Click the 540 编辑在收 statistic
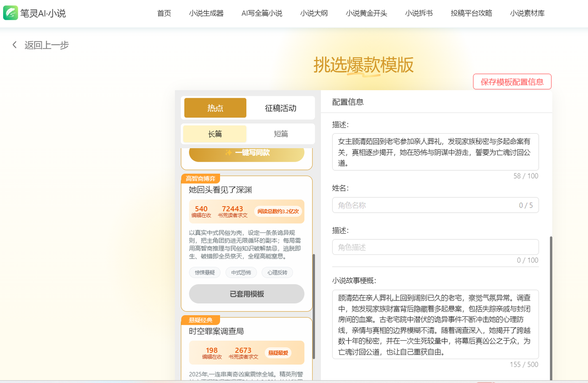The height and width of the screenshot is (383, 588). [201, 211]
